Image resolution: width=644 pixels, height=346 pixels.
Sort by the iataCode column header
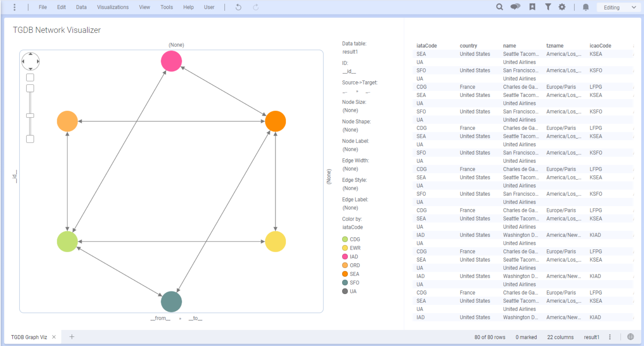click(x=427, y=46)
